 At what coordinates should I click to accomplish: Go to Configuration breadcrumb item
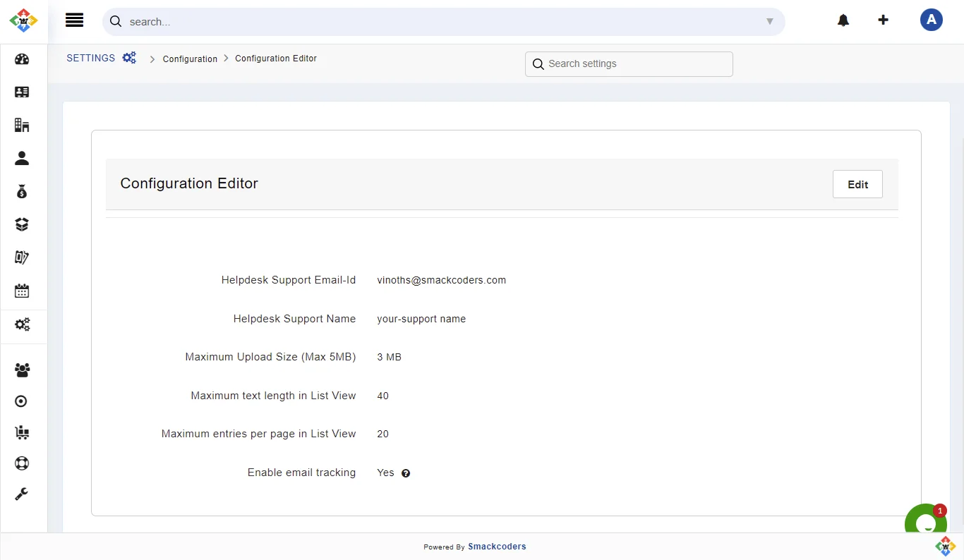190,59
